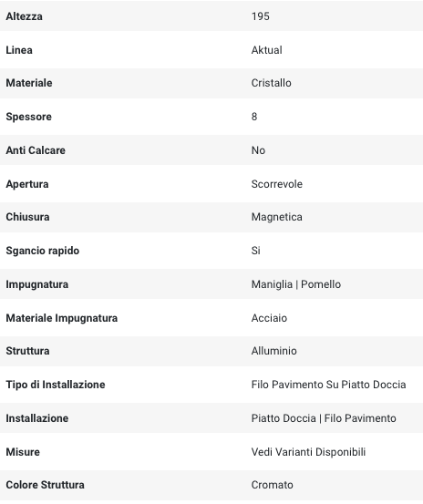Screen dimensions: 423x504
Task: Click the Vedi Varianti Disponibili text
Action: [308, 452]
